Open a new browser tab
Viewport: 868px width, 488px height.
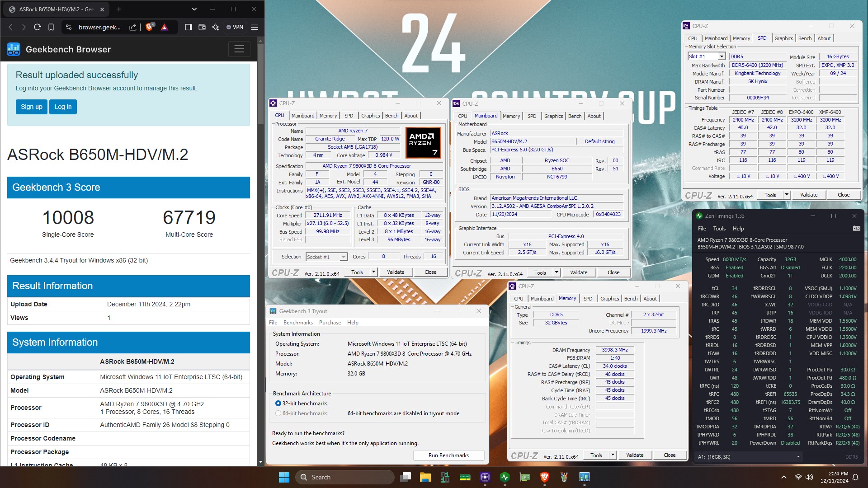pyautogui.click(x=119, y=9)
